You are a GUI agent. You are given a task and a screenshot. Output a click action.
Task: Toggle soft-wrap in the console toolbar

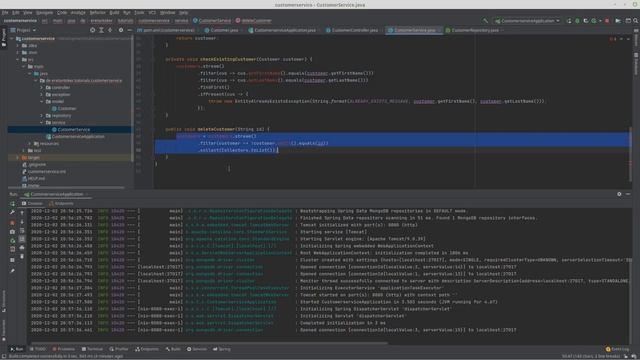[22, 231]
